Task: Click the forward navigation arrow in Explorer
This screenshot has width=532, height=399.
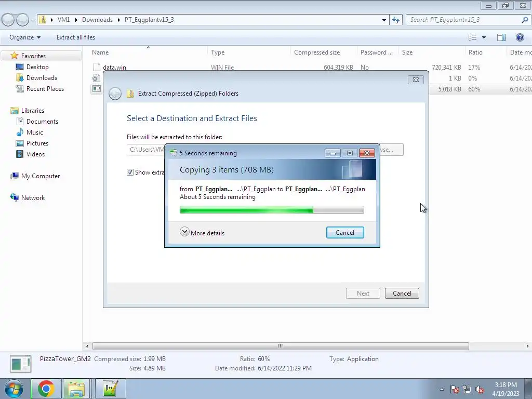Action: 22,20
